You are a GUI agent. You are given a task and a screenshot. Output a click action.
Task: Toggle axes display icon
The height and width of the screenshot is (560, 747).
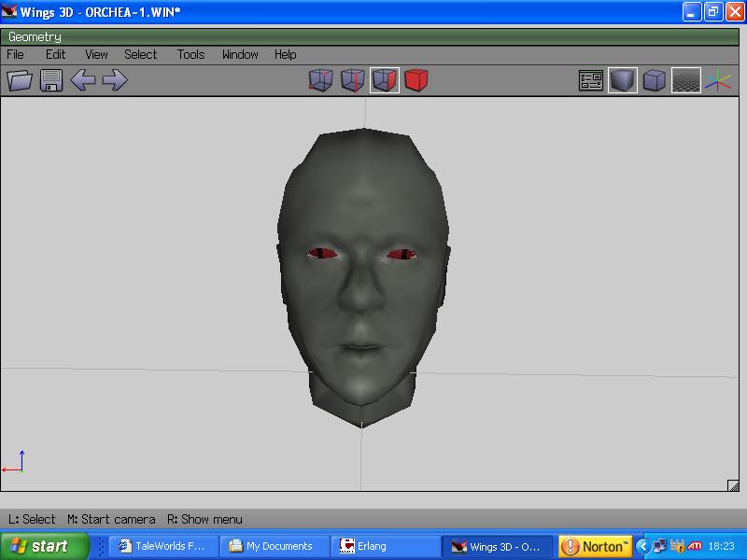click(x=717, y=81)
